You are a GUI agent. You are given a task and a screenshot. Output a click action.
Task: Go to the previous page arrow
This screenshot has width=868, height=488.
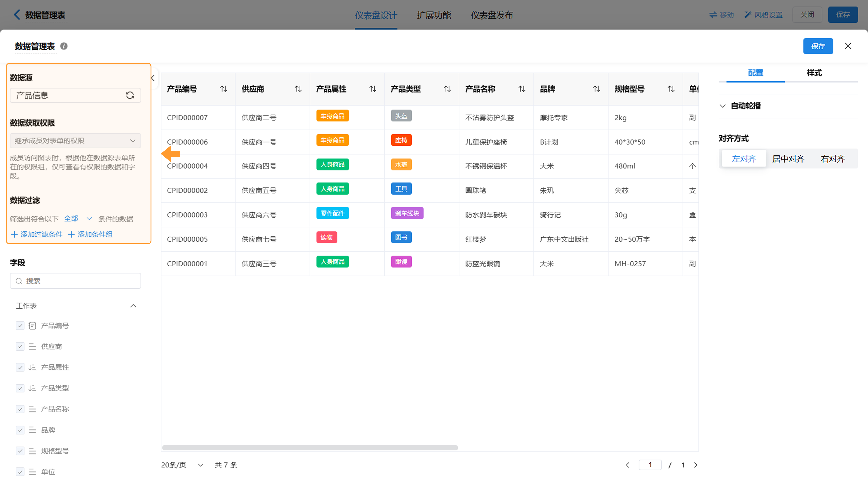(627, 465)
